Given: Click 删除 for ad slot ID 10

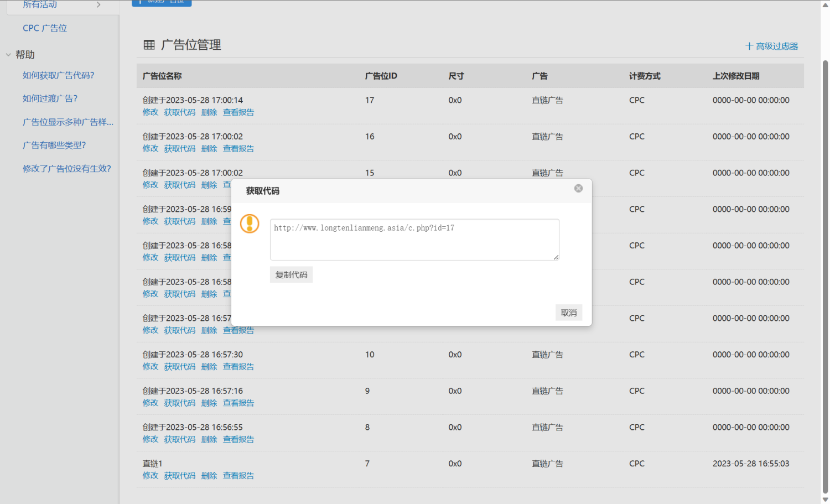Looking at the screenshot, I should click(209, 367).
